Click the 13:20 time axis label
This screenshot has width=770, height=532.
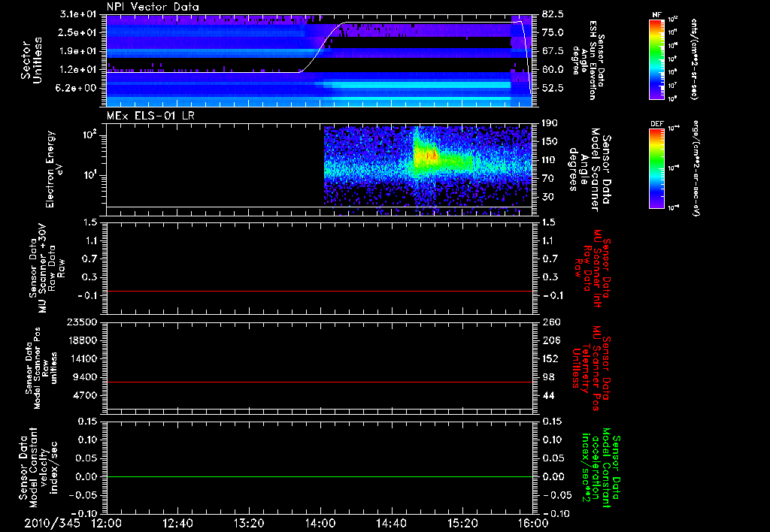249,523
